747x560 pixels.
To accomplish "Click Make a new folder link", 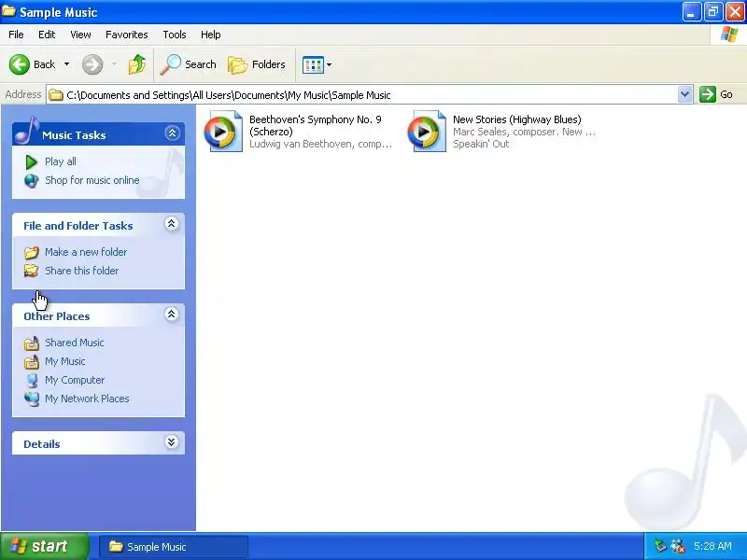I will [x=86, y=252].
